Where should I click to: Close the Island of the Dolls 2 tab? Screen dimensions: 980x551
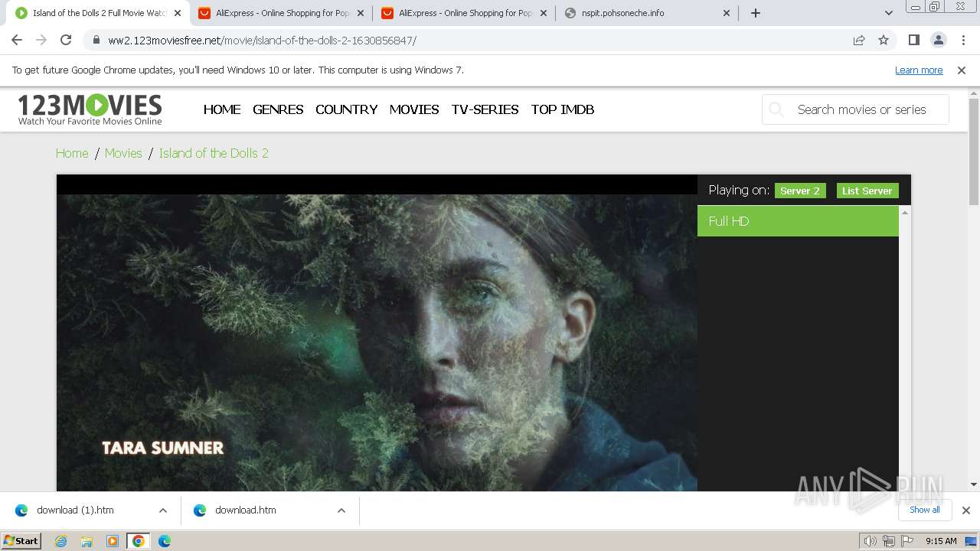point(178,13)
